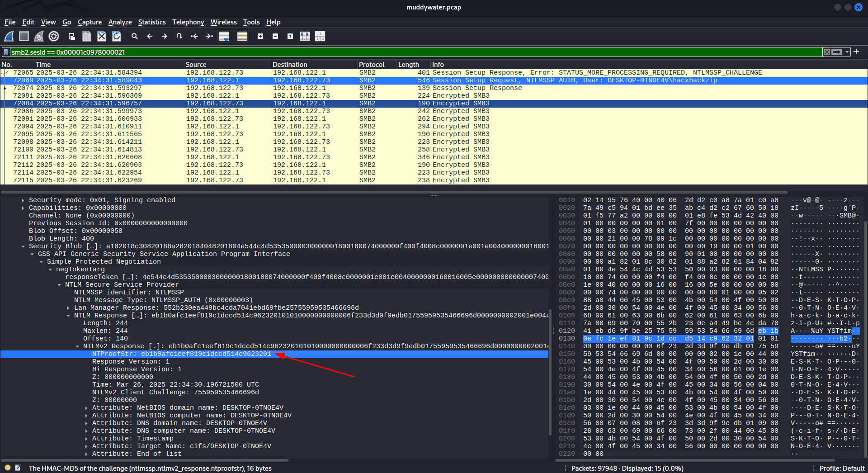Toggle auto-scroll during live capture
The width and height of the screenshot is (868, 473).
point(224,36)
